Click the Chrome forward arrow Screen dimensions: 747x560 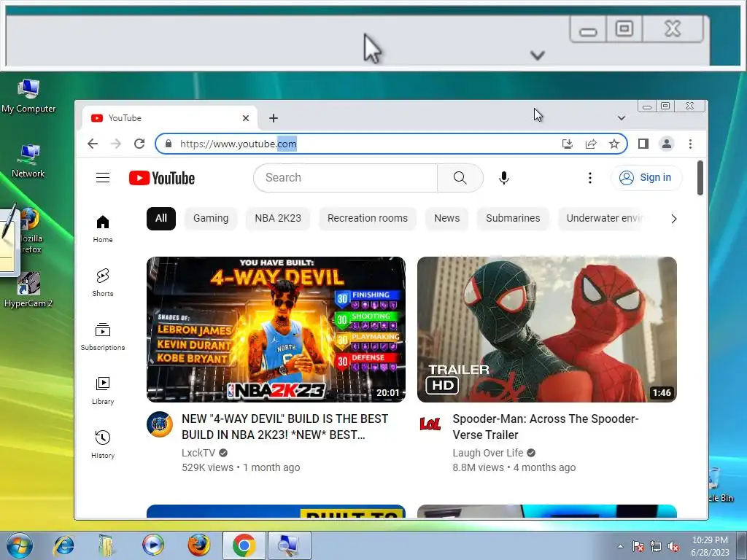(116, 144)
